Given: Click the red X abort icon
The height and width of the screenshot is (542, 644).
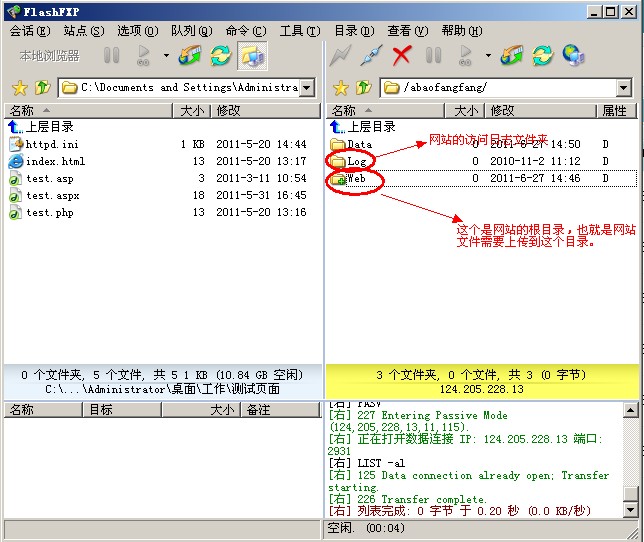Looking at the screenshot, I should (x=402, y=56).
